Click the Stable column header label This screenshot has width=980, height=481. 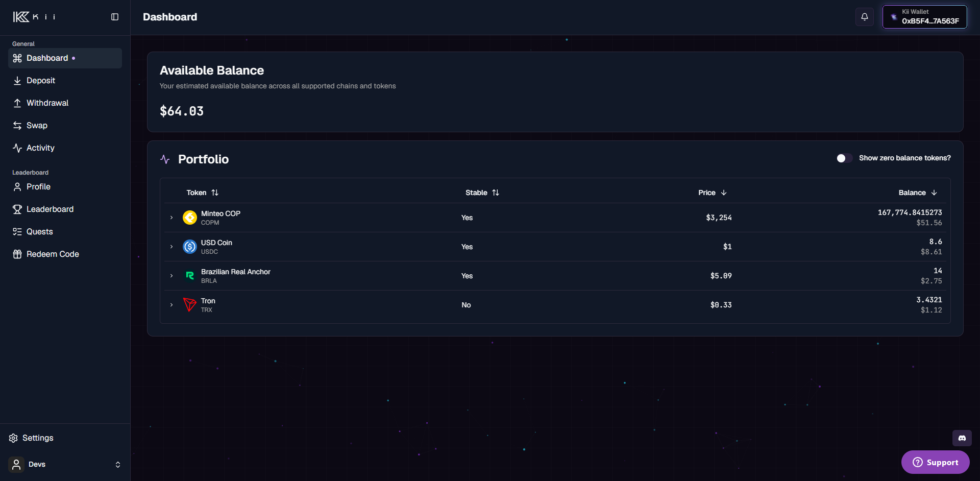point(476,193)
